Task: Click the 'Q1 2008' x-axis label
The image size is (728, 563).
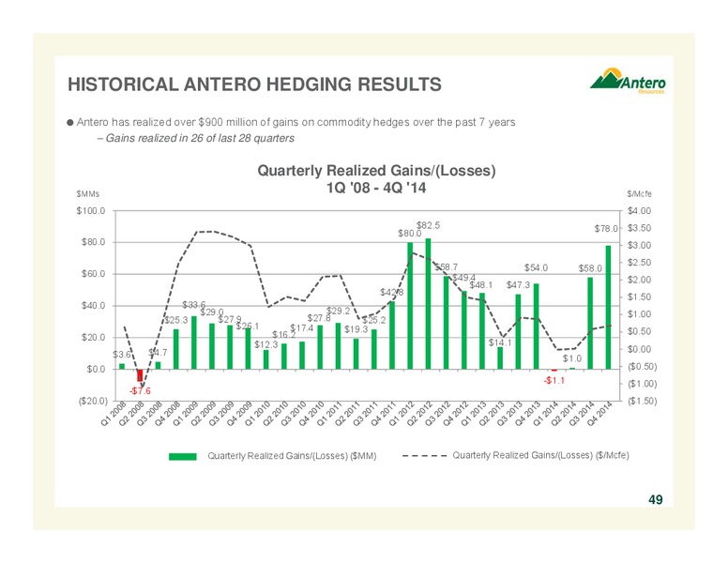Action: click(114, 413)
